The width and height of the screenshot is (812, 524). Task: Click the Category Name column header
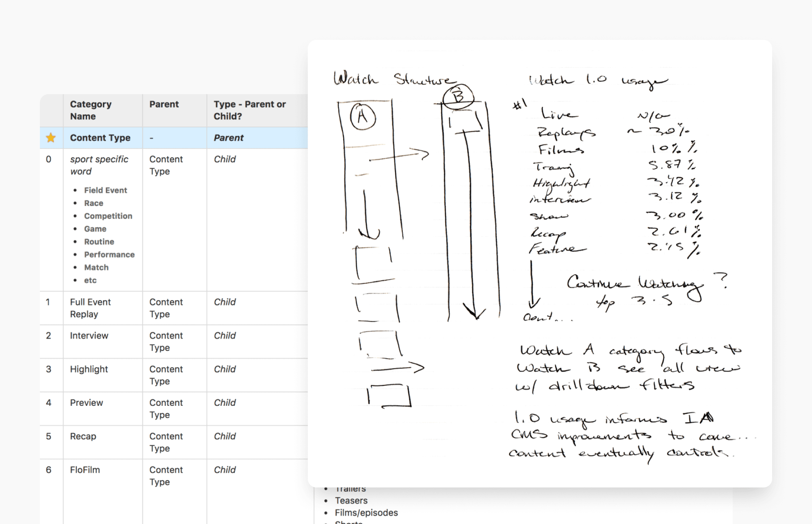click(91, 110)
